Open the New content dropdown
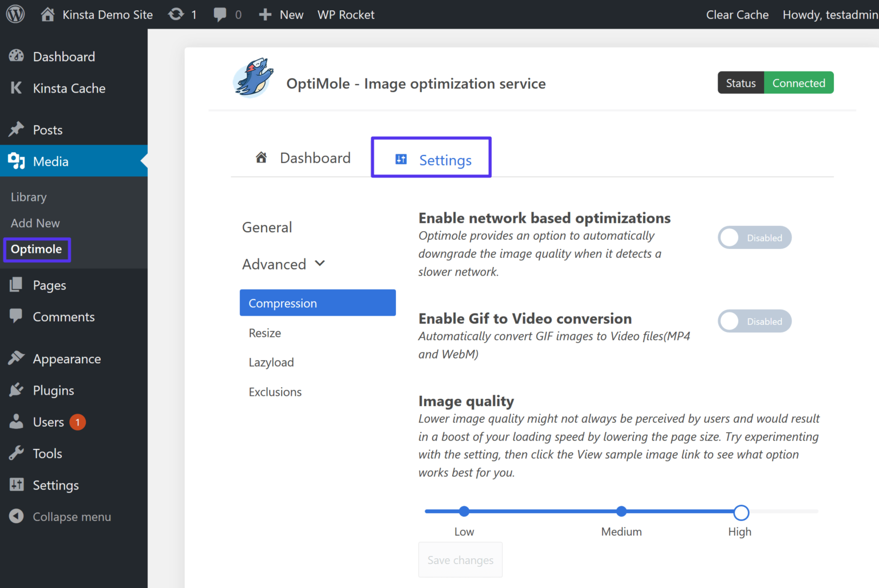 click(x=280, y=14)
